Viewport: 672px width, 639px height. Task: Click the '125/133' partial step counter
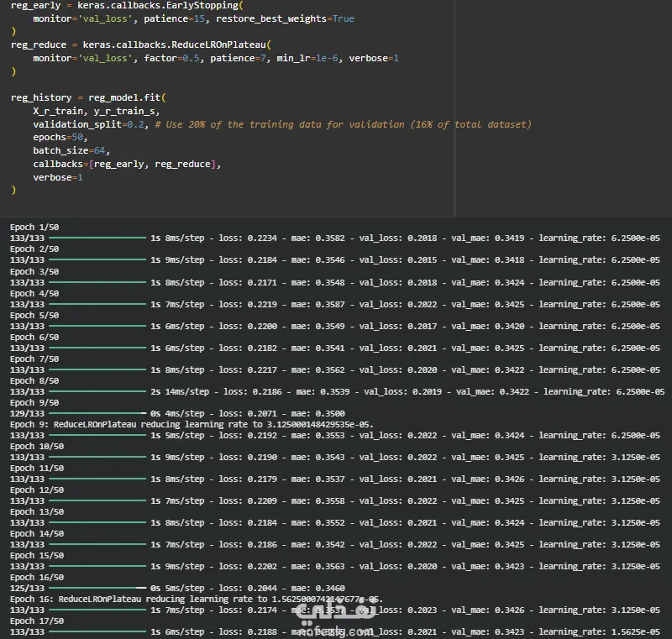pos(27,589)
